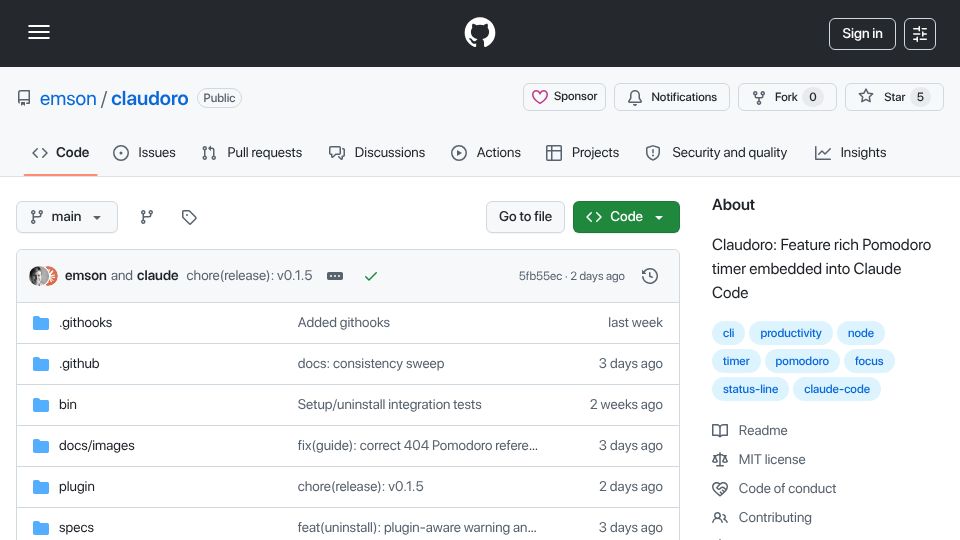
Task: Open appearance settings sliders icon
Action: point(920,34)
